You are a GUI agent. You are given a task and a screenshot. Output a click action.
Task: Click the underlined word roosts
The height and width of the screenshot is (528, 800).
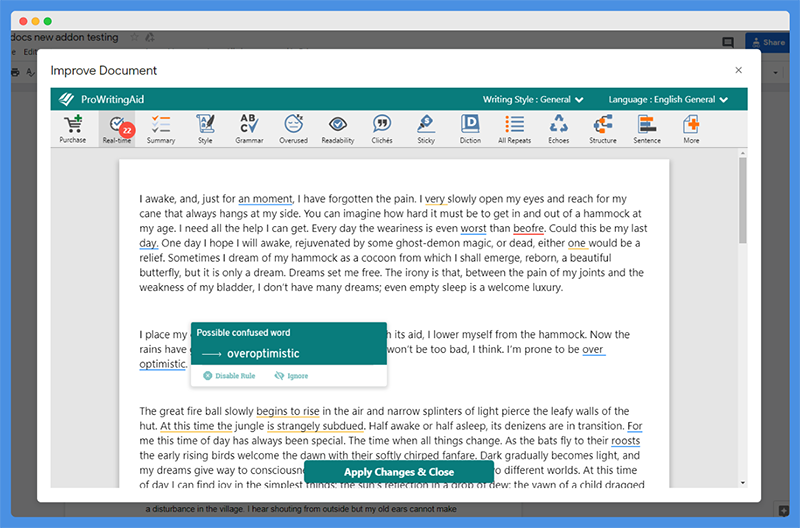626,440
